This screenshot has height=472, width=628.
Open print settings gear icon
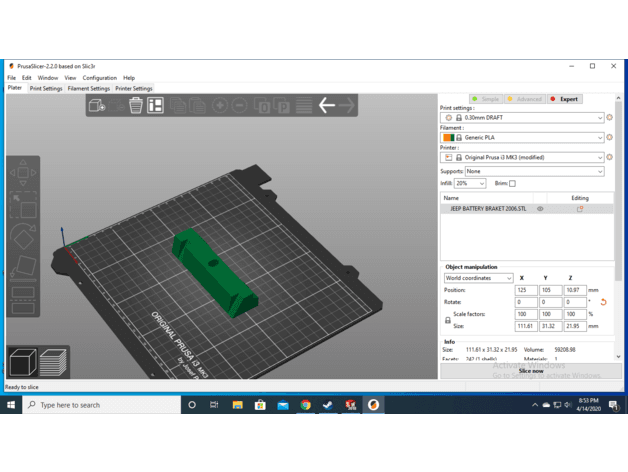click(609, 117)
